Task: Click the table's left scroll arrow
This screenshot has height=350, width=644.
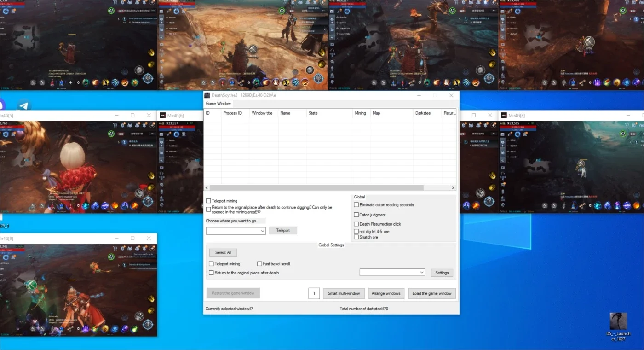Action: click(207, 188)
